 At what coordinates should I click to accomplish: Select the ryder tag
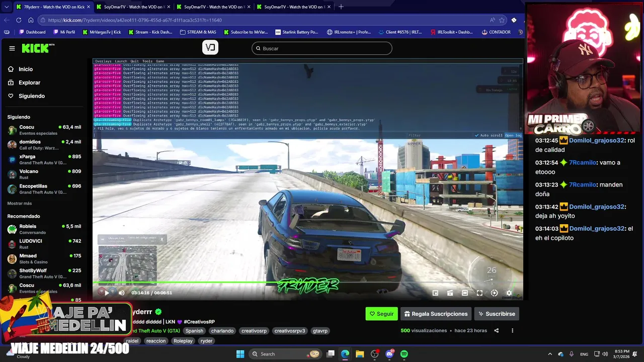206,341
